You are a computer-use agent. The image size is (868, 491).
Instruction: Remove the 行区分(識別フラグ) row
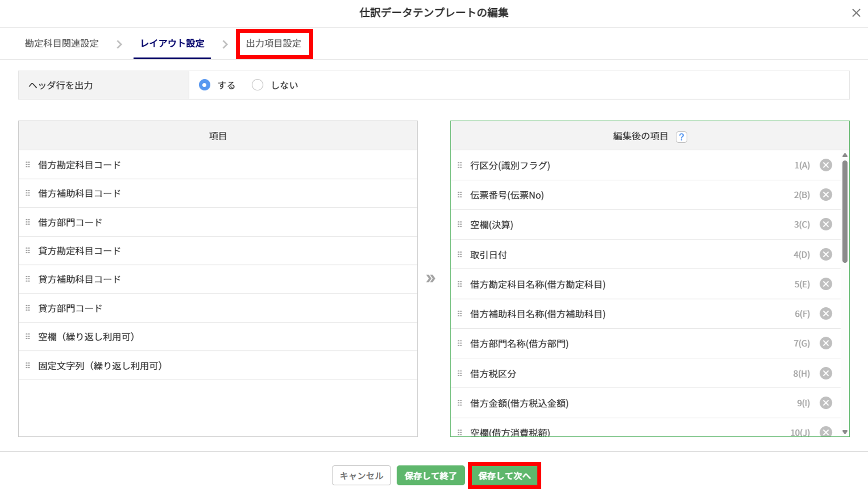point(825,165)
